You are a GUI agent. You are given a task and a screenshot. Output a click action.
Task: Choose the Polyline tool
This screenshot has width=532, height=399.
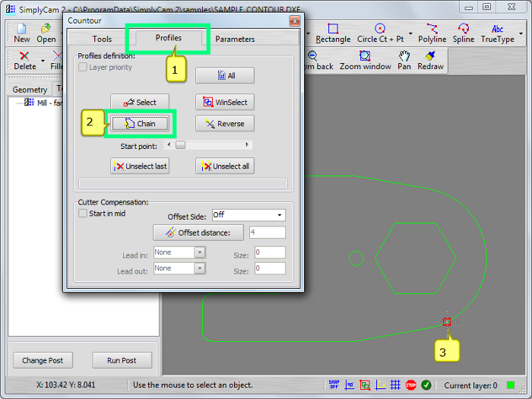pyautogui.click(x=432, y=33)
